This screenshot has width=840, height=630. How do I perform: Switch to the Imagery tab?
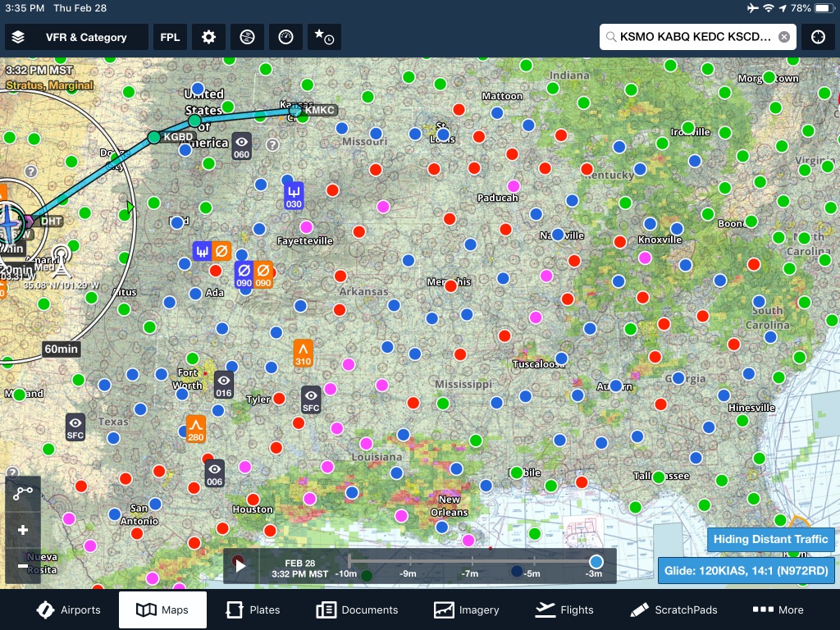pyautogui.click(x=467, y=609)
